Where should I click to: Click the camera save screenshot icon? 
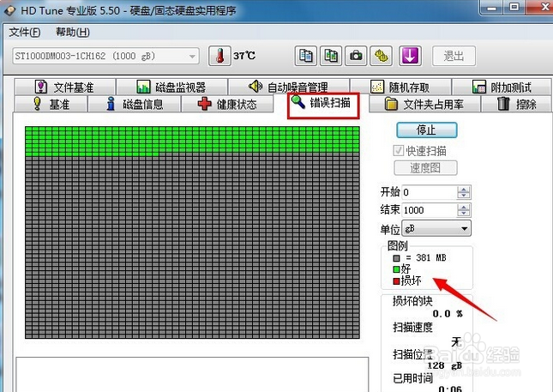click(356, 56)
